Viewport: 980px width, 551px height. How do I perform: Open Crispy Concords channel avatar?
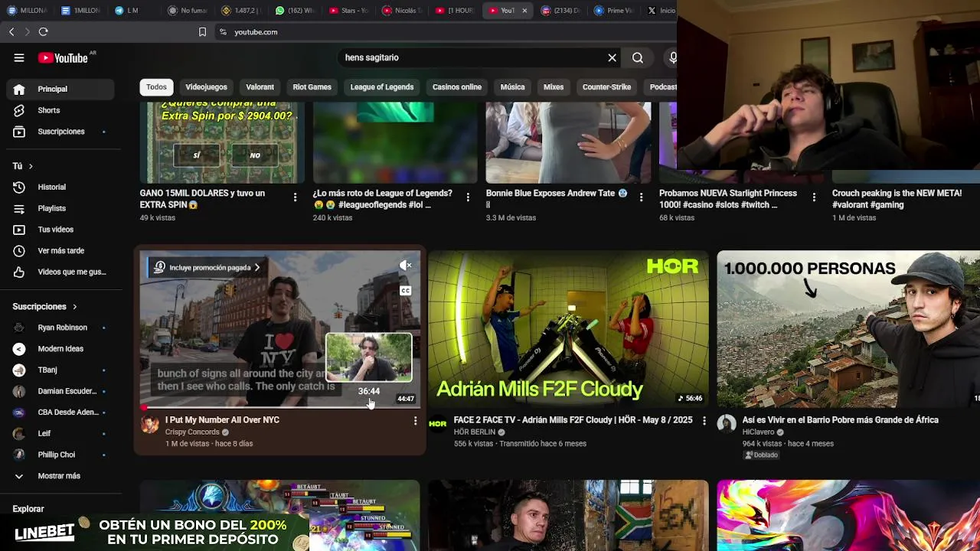click(150, 424)
